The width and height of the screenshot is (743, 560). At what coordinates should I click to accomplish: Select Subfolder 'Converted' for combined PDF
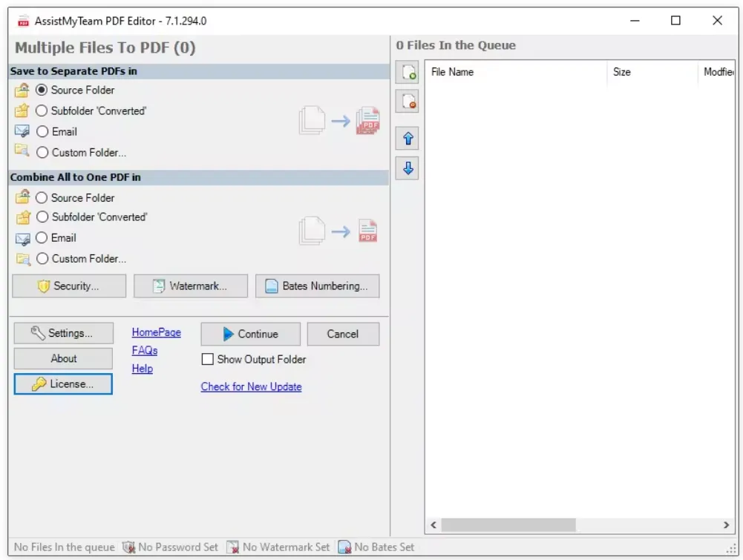click(42, 217)
